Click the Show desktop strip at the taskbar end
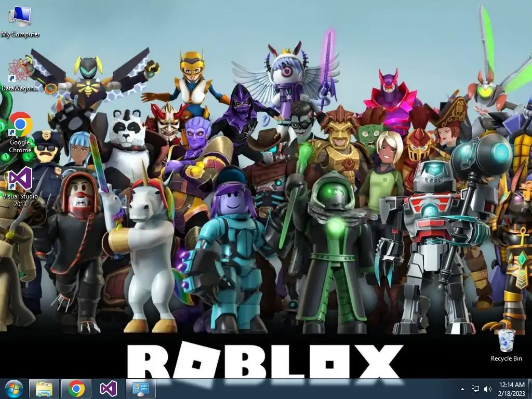Image resolution: width=532 pixels, height=399 pixels. click(x=530, y=389)
